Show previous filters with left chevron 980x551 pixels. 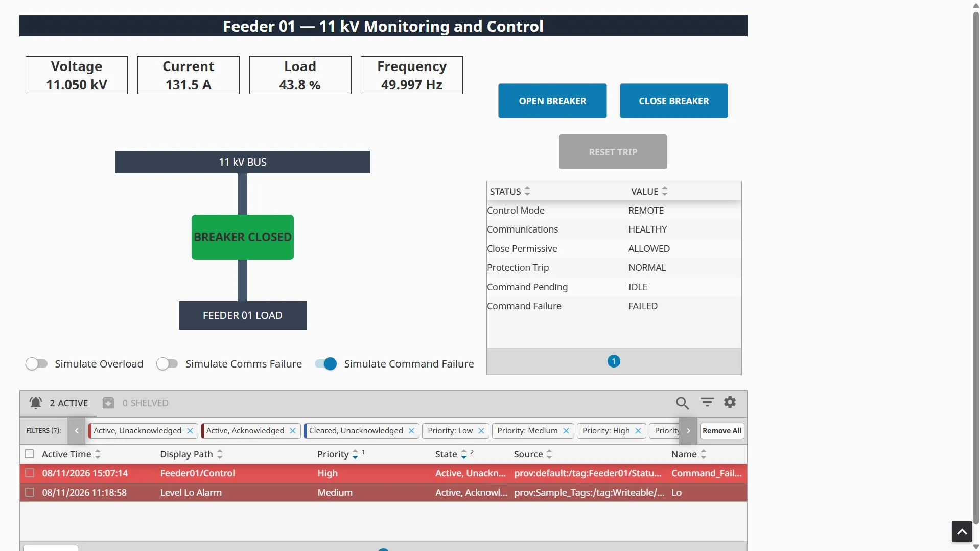click(x=77, y=431)
